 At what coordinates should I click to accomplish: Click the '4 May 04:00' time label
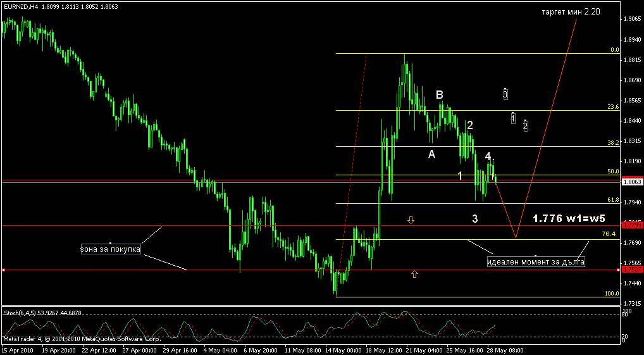[x=220, y=351]
